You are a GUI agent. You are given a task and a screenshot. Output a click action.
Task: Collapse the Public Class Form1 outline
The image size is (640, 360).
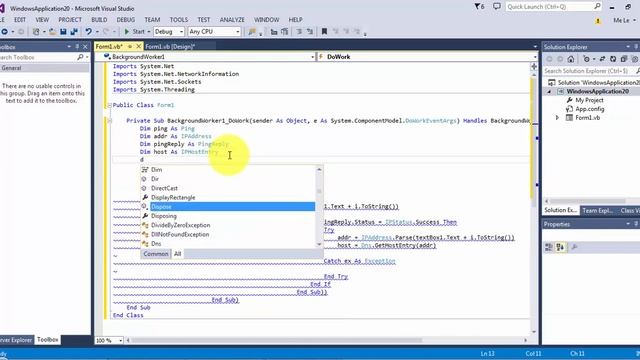click(x=109, y=105)
